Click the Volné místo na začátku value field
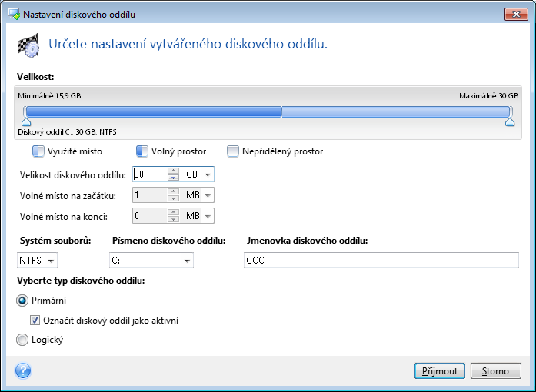 [x=151, y=195]
